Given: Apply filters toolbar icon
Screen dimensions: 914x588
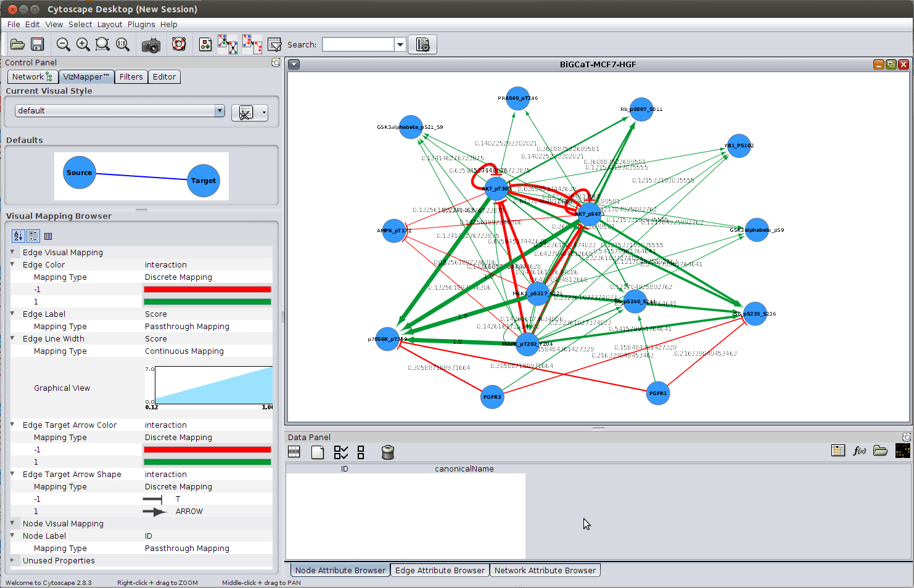Looking at the screenshot, I should (274, 44).
